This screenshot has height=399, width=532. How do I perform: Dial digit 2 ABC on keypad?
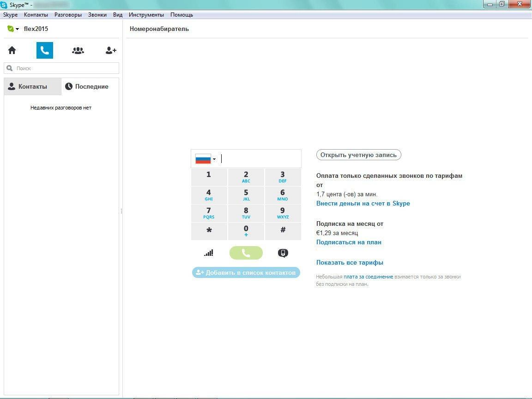click(246, 177)
